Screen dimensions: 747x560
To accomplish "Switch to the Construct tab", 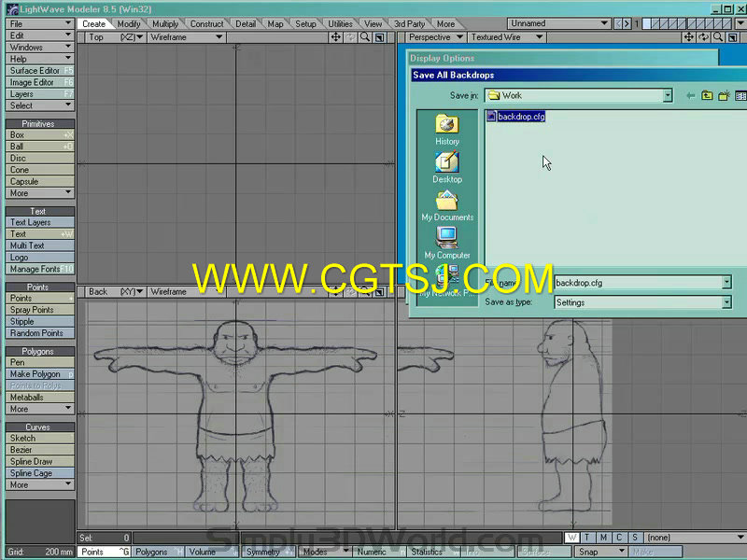I will pyautogui.click(x=206, y=24).
